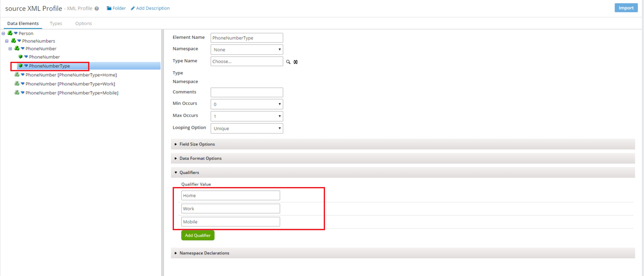Viewport: 644px width, 276px height.
Task: Collapse the PhoneNumbers tree node
Action: tap(6, 41)
